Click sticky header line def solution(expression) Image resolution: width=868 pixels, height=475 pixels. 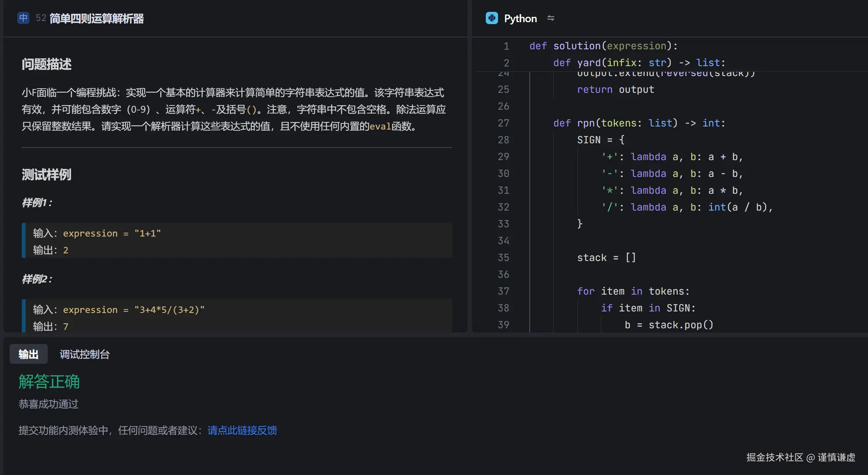(x=603, y=46)
